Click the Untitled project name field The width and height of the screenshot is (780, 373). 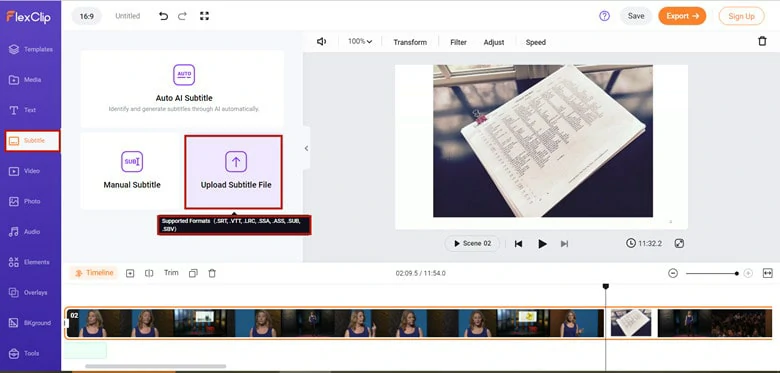pos(127,16)
